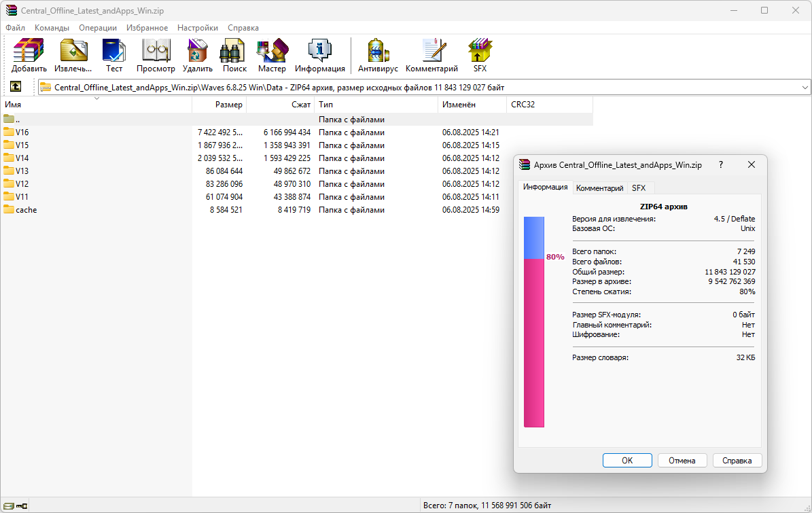Open the Команды menu

52,27
